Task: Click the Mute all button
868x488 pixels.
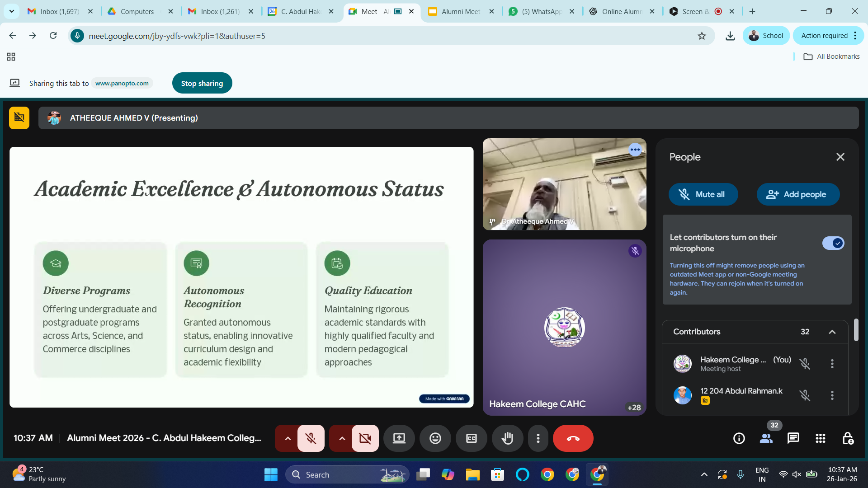Action: (703, 194)
